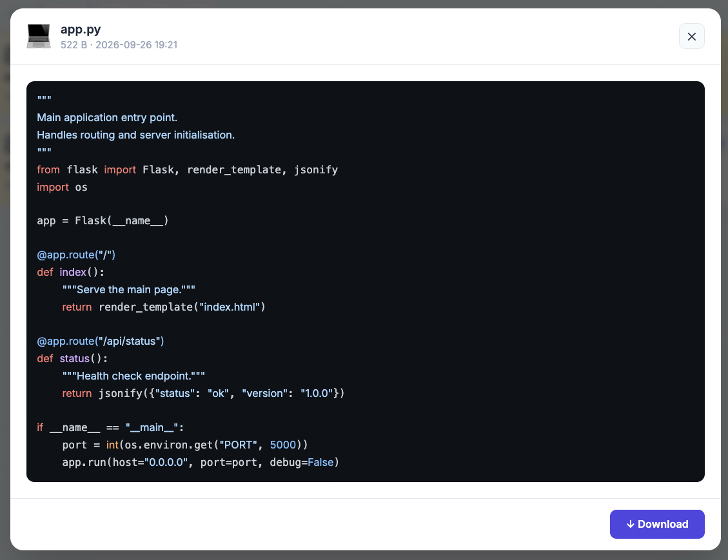Click the 'def index():' line
Image resolution: width=728 pixels, height=560 pixels.
tap(70, 273)
